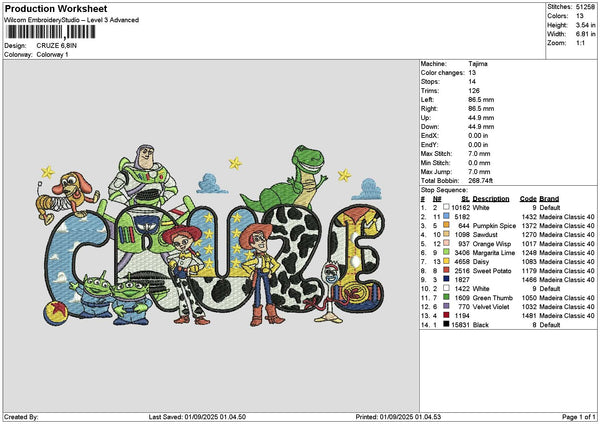Click the Total Bobbin value '268.74ft'
The image size is (600, 424).
pos(481,181)
